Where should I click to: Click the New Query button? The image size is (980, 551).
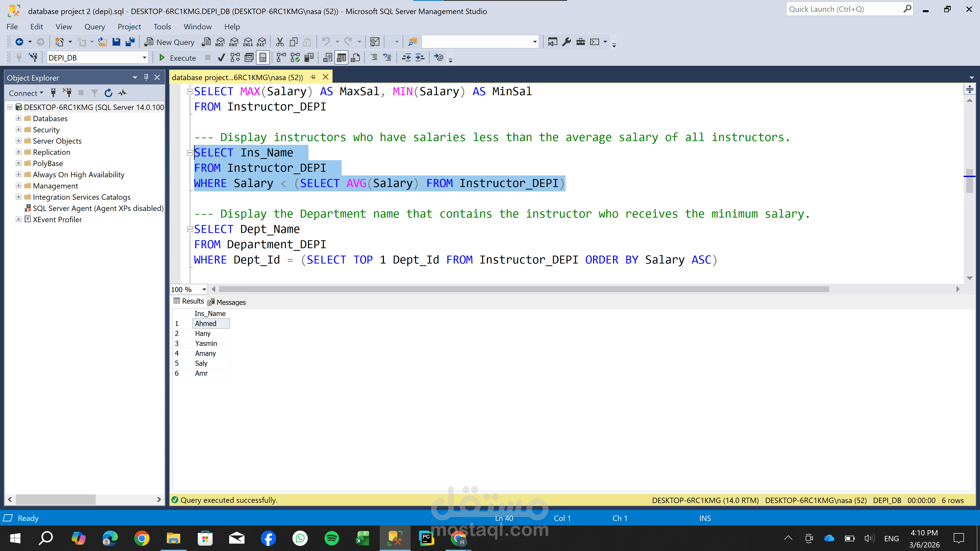(x=169, y=42)
